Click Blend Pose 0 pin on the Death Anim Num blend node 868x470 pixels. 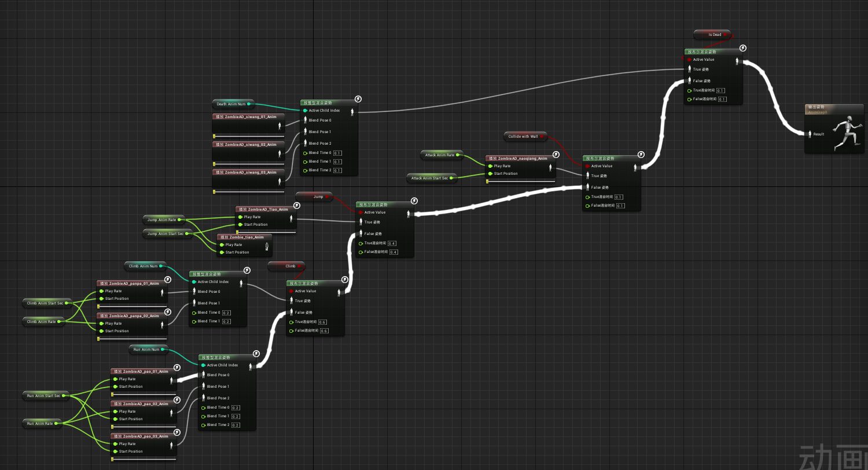pyautogui.click(x=305, y=120)
